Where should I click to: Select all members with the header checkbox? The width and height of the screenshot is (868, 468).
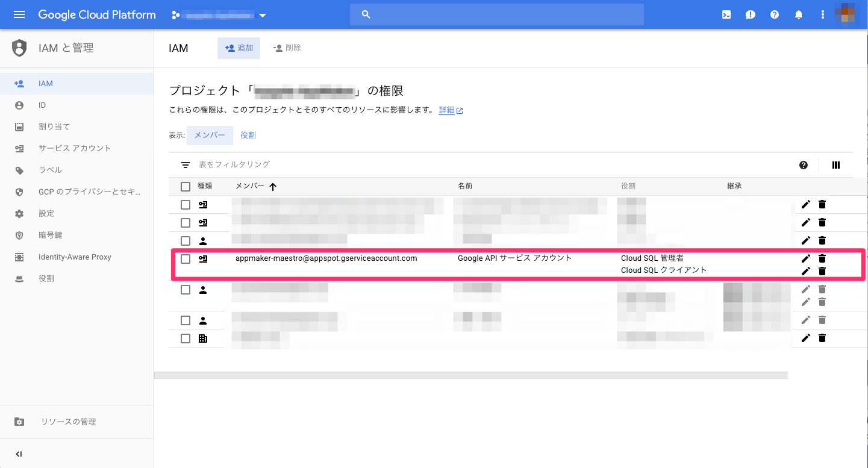(x=186, y=187)
